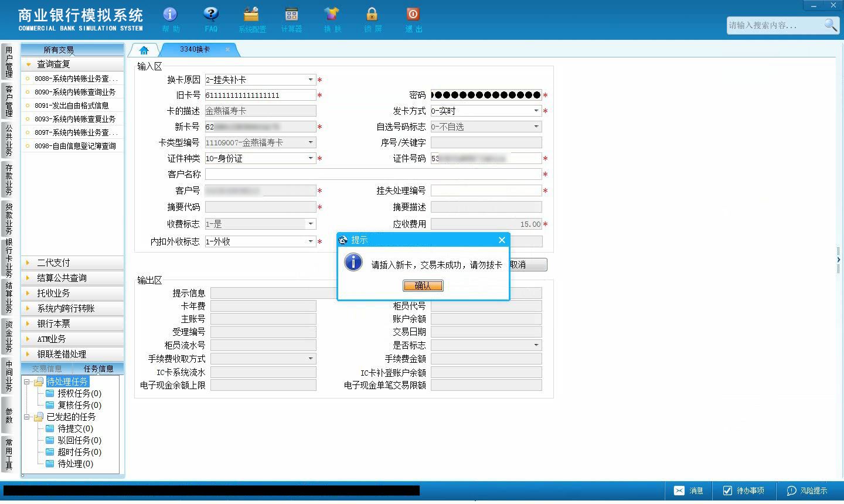Image resolution: width=844 pixels, height=504 pixels.
Task: Open 8098-自由信息登记簿查询
Action: [x=73, y=146]
